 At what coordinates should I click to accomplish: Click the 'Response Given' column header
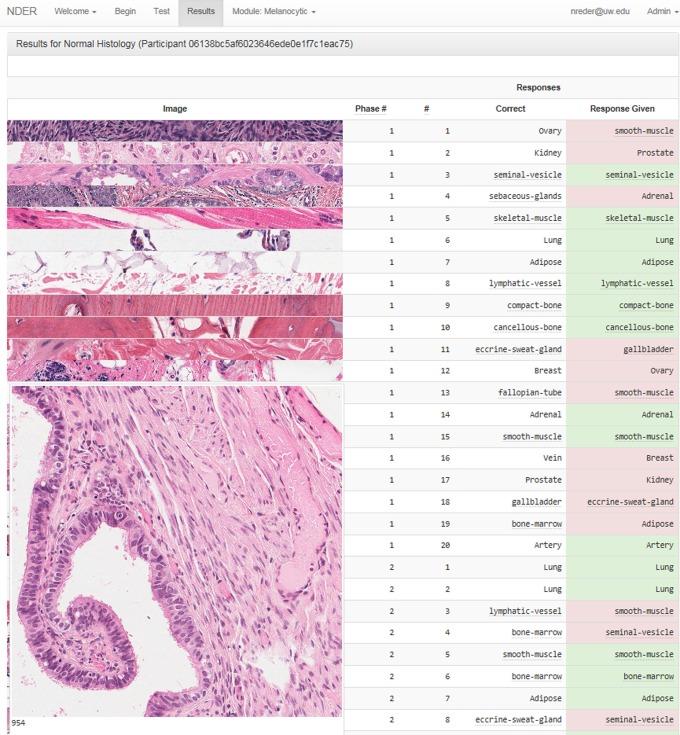(621, 108)
